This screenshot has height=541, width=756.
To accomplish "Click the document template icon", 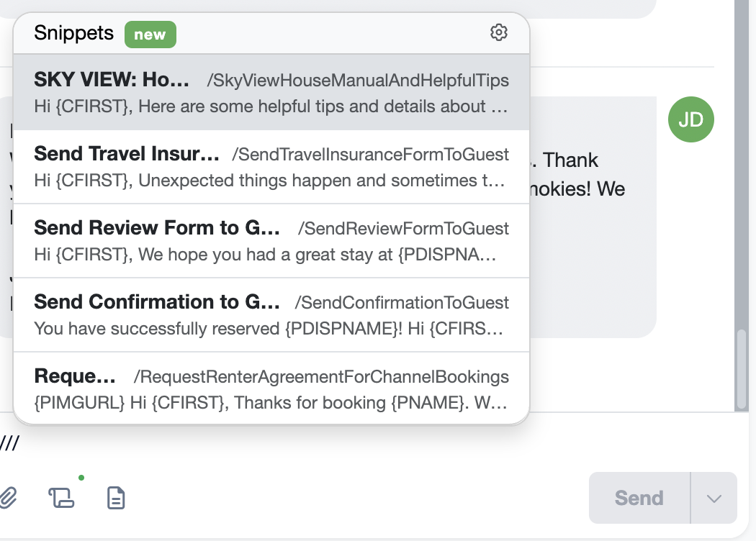I will coord(116,498).
